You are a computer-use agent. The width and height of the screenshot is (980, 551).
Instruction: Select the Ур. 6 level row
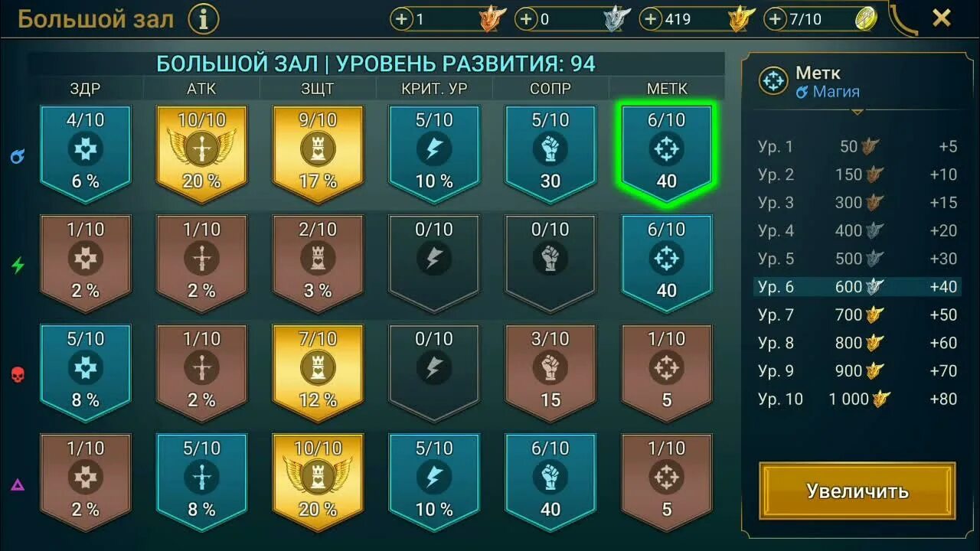(857, 287)
